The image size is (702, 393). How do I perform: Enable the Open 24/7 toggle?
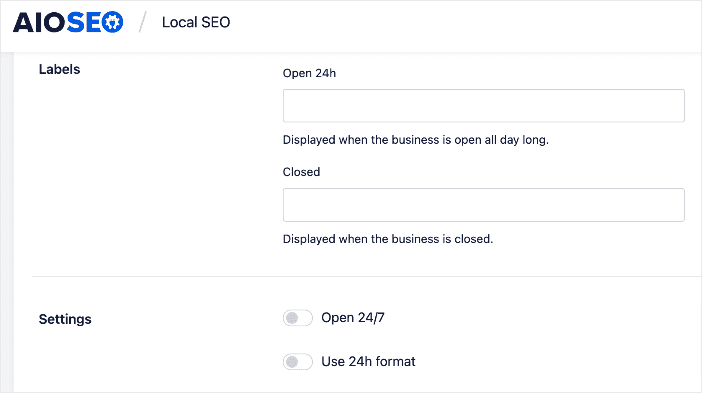tap(298, 318)
